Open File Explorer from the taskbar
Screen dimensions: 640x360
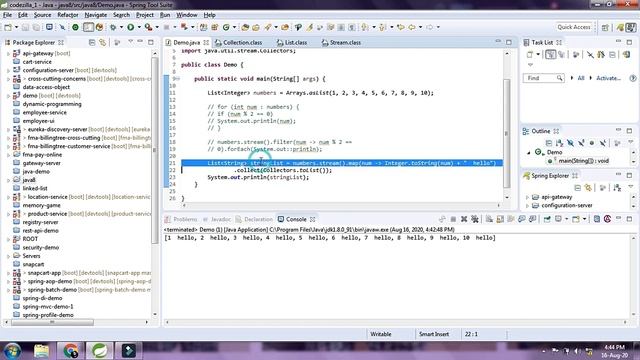[x=41, y=351]
